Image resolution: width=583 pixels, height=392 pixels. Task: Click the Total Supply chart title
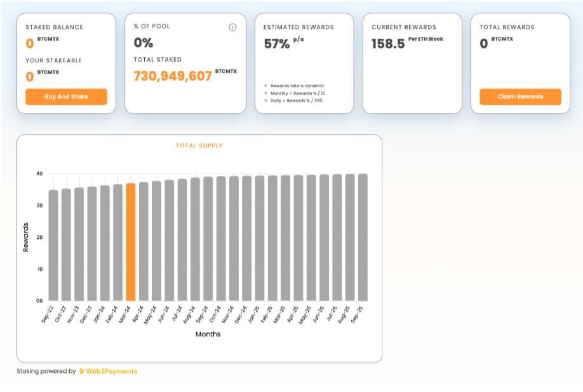coord(199,145)
